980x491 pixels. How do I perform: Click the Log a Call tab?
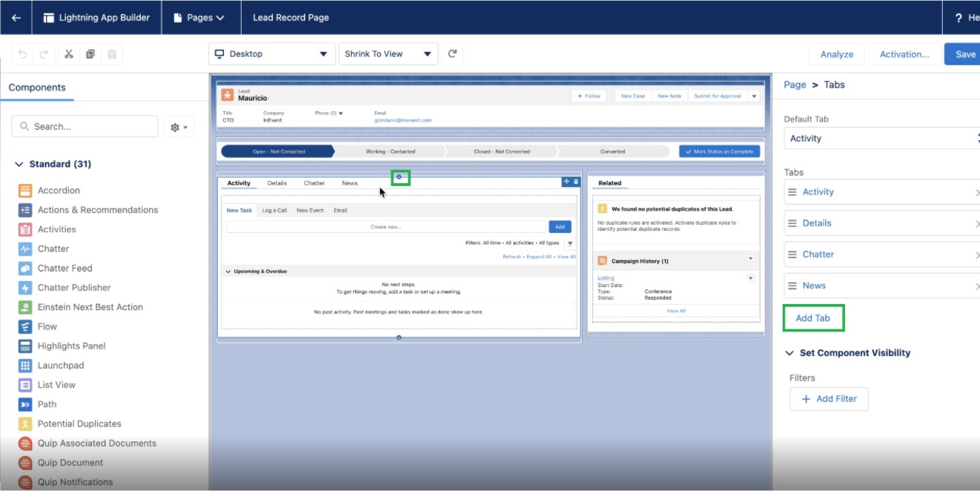tap(274, 211)
